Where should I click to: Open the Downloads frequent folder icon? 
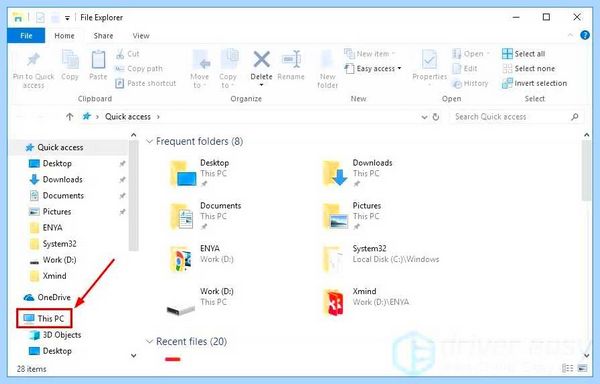click(x=335, y=174)
